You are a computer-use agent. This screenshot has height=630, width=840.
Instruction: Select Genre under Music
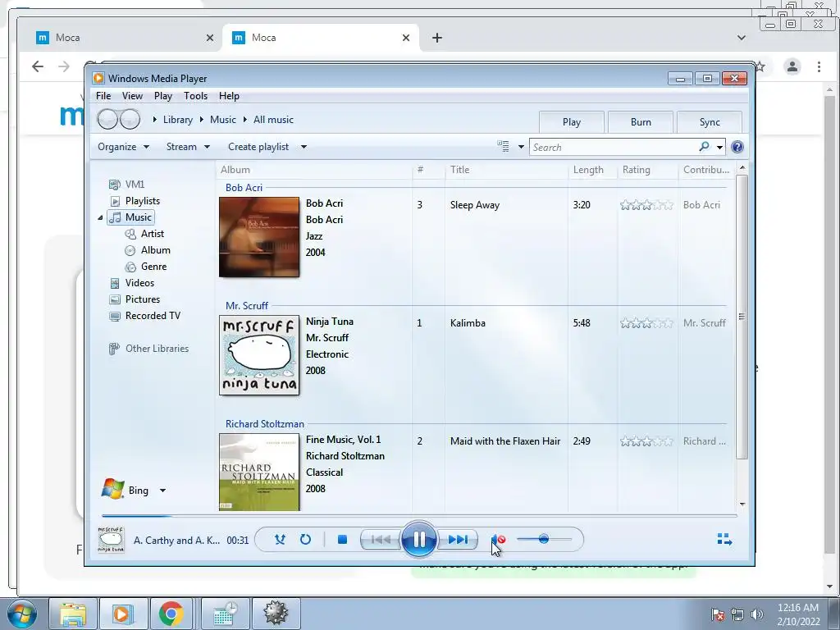[x=146, y=267]
